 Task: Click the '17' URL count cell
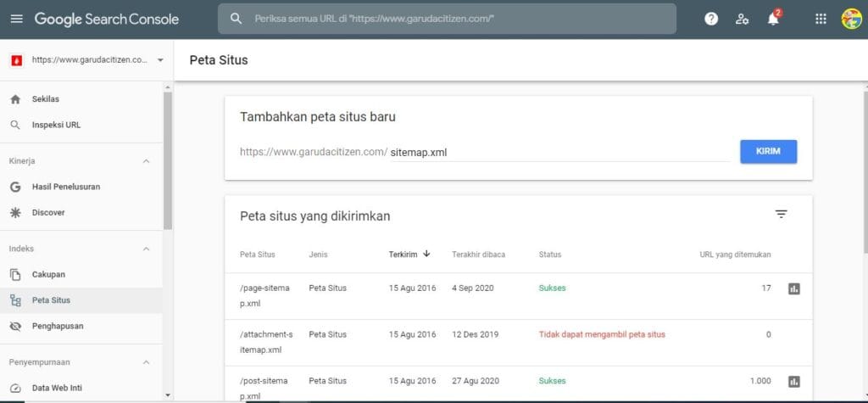[766, 288]
